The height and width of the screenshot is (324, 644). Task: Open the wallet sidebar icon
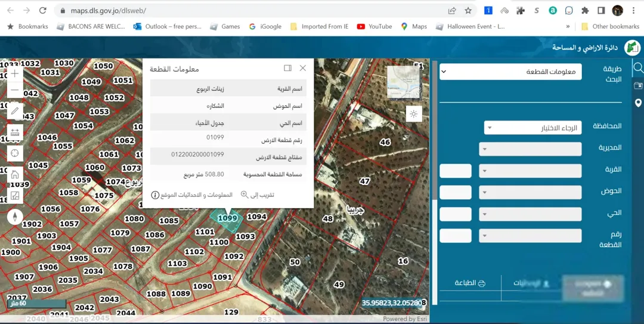coord(638,85)
